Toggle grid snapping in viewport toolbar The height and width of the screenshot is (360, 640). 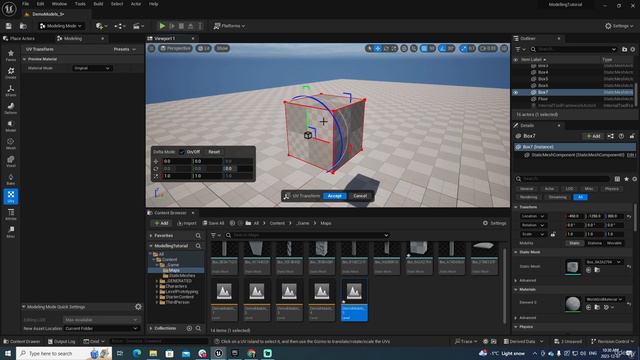[x=424, y=49]
